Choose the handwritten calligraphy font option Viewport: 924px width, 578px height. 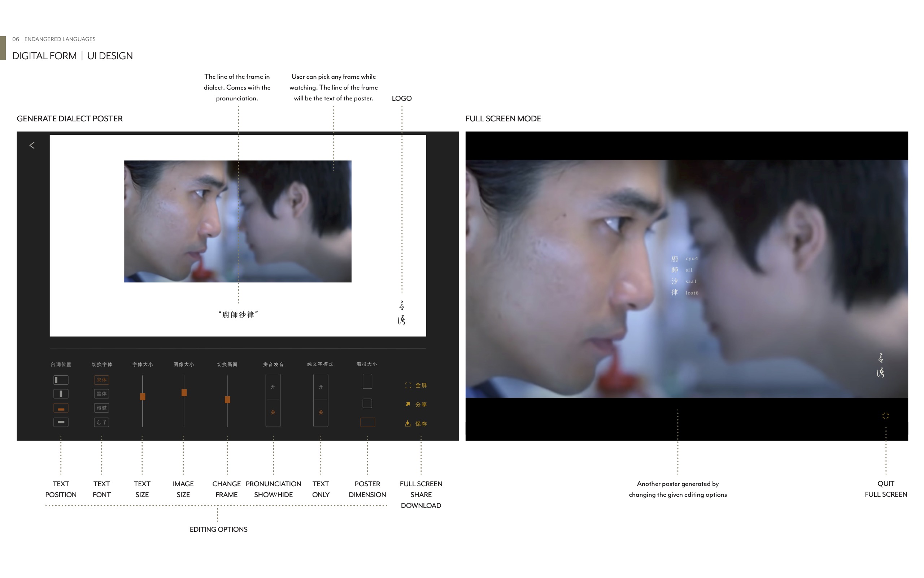point(101,422)
